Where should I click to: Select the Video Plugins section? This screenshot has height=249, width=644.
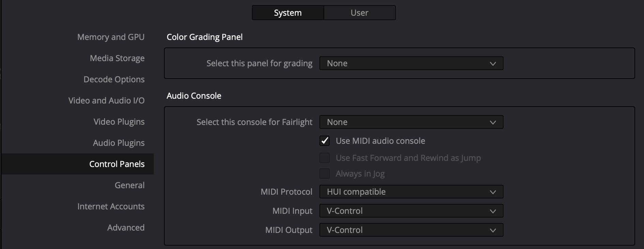pyautogui.click(x=119, y=122)
